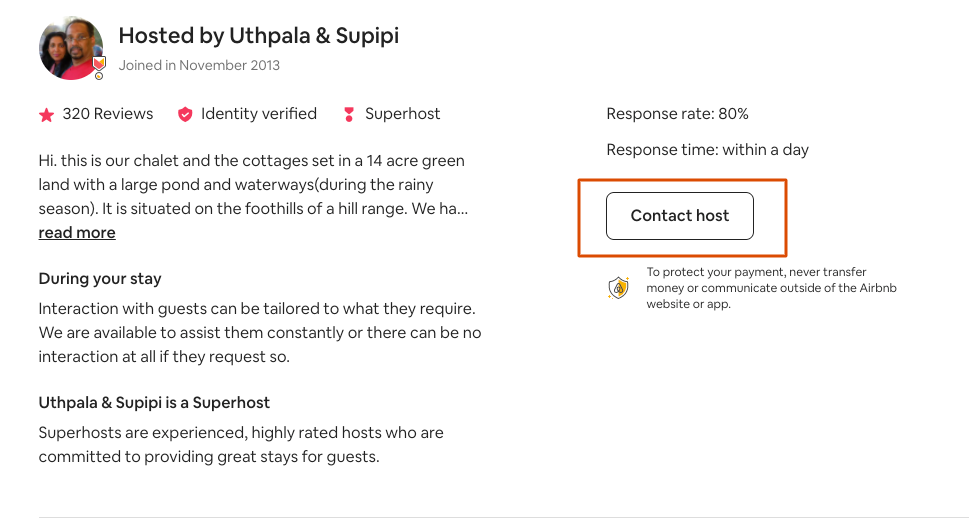Click "Response time: within a day" text
Viewport: 969px width, 518px height.
pos(707,150)
